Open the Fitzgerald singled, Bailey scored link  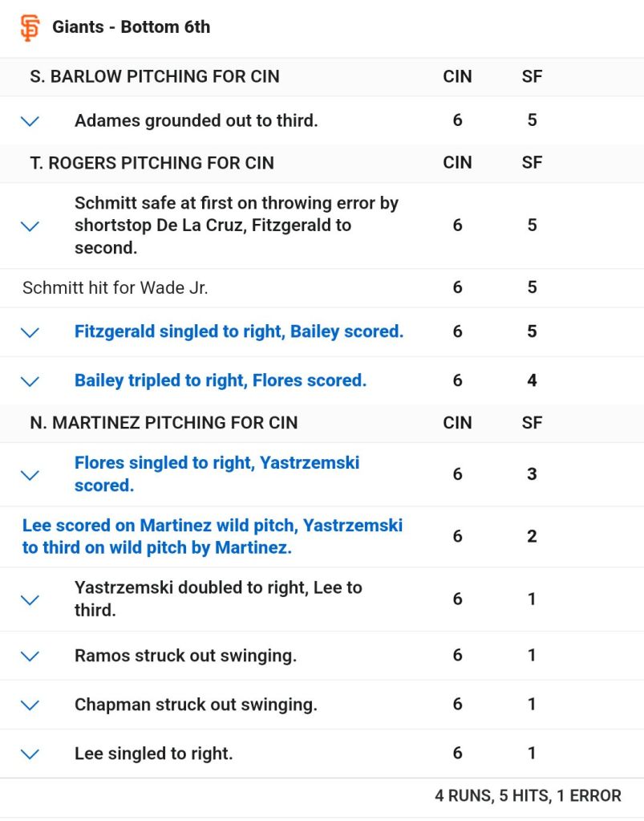click(238, 331)
